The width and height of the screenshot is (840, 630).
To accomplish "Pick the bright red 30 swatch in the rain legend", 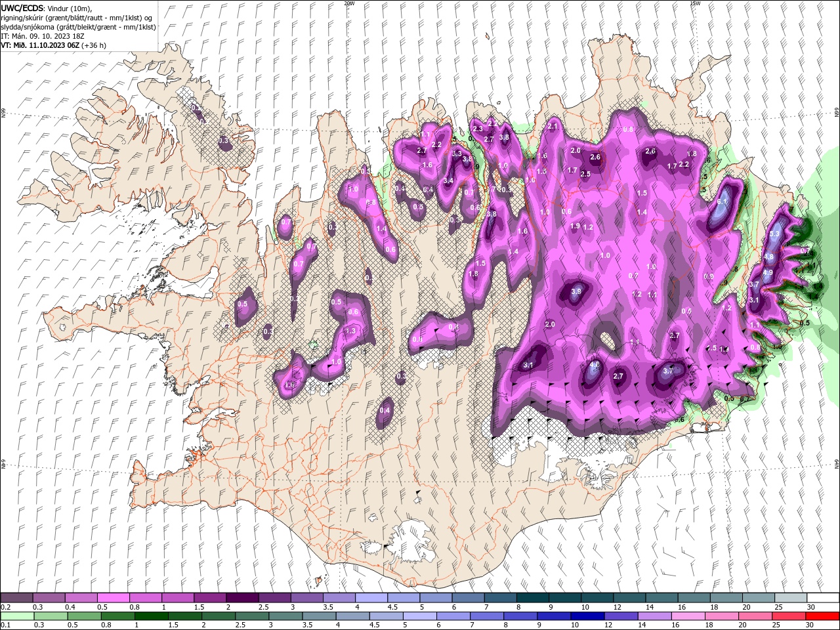I will tap(822, 616).
